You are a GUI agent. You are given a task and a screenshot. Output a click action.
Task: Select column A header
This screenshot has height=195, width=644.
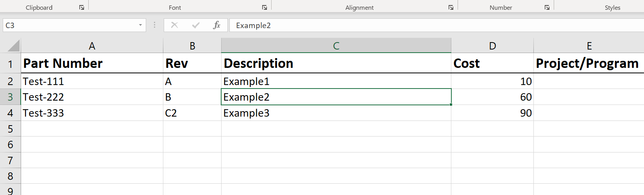92,46
